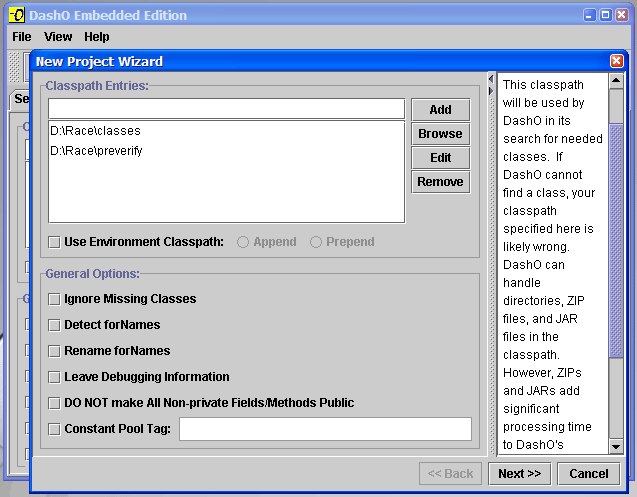Check Ignore Missing Classes
Viewport: 637px width, 497px height.
(54, 300)
